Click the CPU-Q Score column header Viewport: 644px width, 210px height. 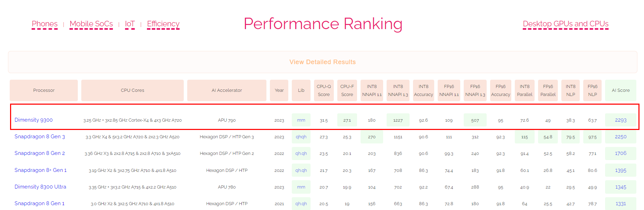tap(324, 90)
